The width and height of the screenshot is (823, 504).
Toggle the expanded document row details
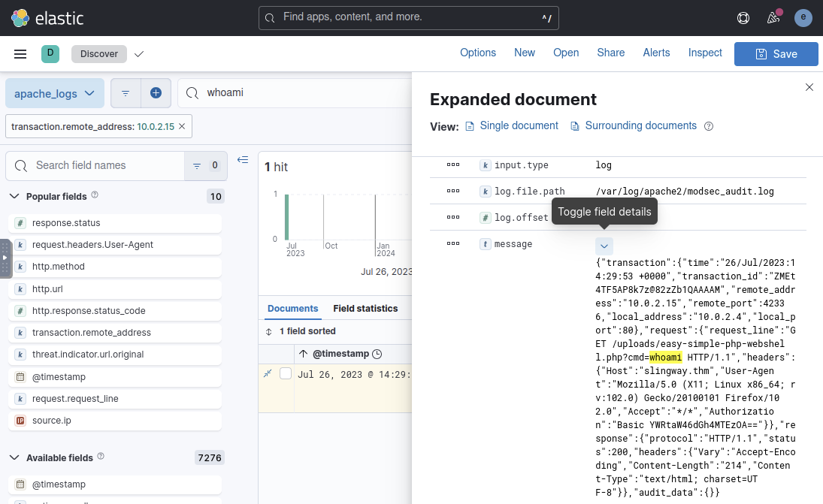click(268, 373)
